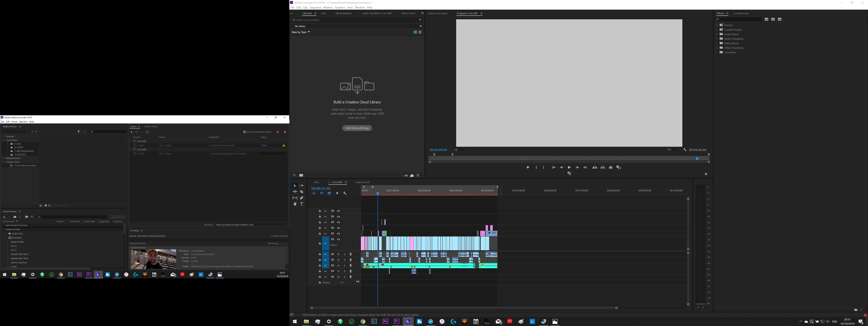Click the Failed status link
The width and height of the screenshot is (868, 326).
click(264, 145)
